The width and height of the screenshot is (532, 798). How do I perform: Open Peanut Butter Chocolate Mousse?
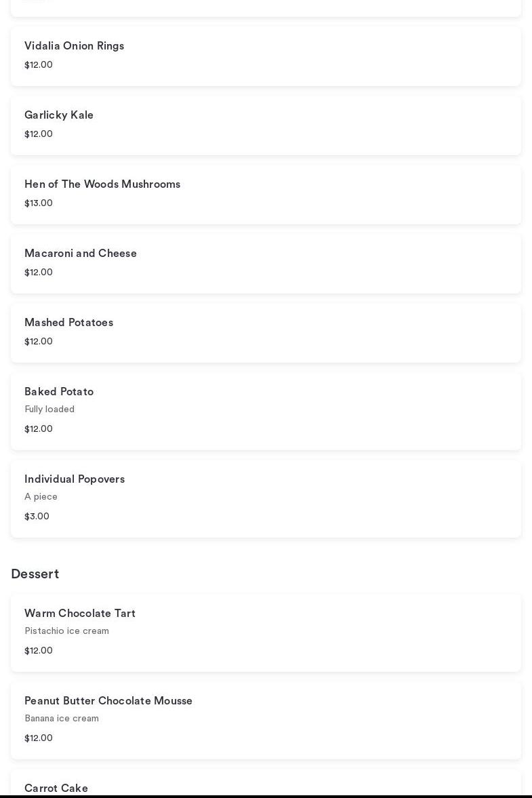108,701
